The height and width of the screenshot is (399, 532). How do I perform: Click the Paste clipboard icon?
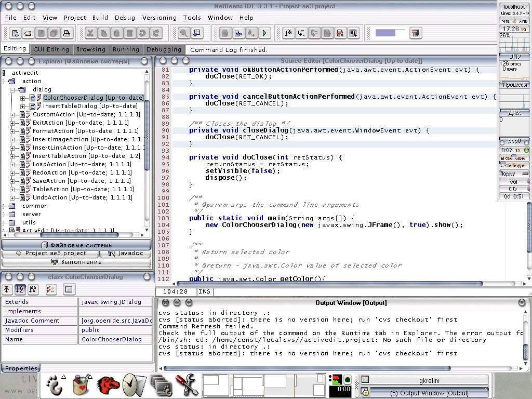(117, 33)
